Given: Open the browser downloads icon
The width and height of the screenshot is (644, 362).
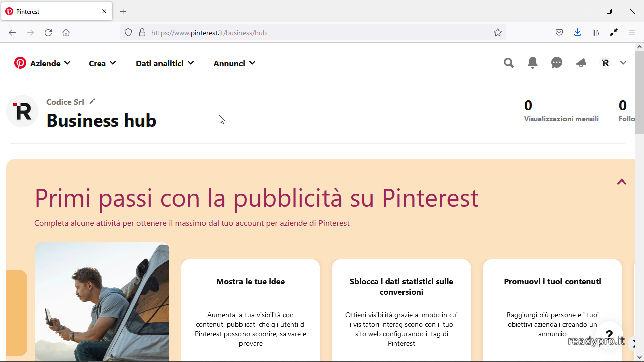Looking at the screenshot, I should [x=577, y=32].
